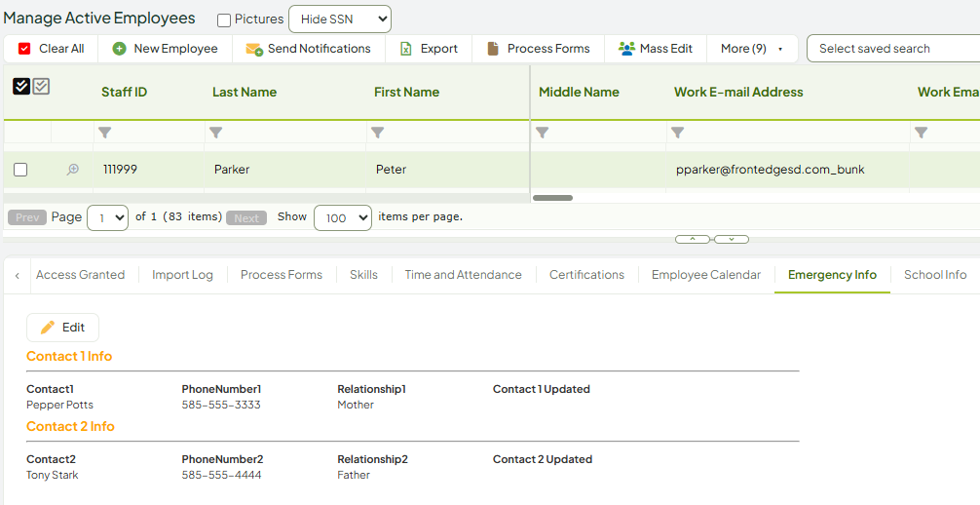This screenshot has width=980, height=505.
Task: Click the red Clear All checkmark icon
Action: click(x=24, y=49)
